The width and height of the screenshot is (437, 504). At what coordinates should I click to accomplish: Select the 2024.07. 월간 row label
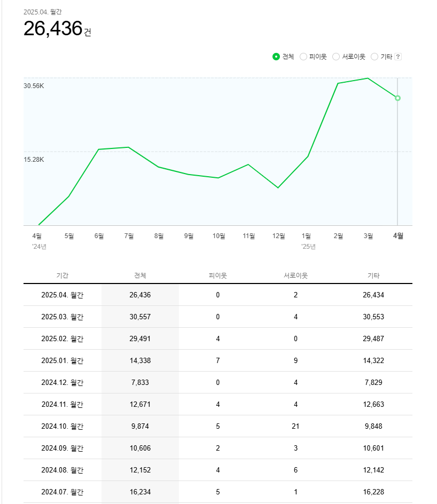click(x=63, y=492)
